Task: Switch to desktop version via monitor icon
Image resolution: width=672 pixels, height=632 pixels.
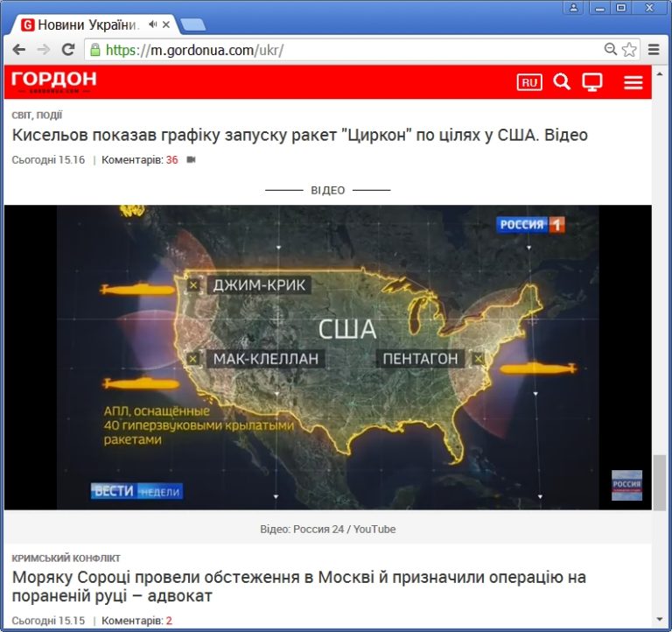Action: 592,82
